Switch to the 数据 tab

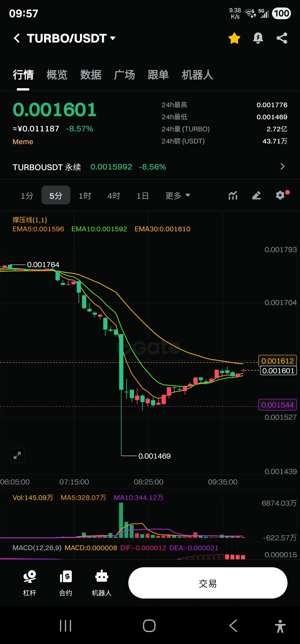click(91, 75)
